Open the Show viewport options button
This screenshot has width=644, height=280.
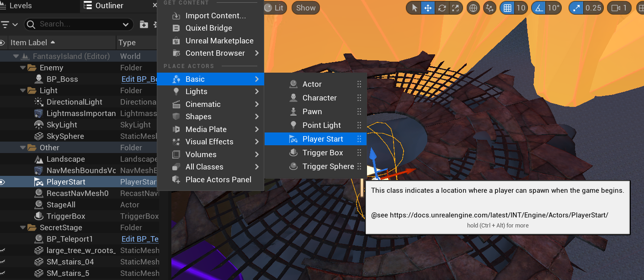306,8
